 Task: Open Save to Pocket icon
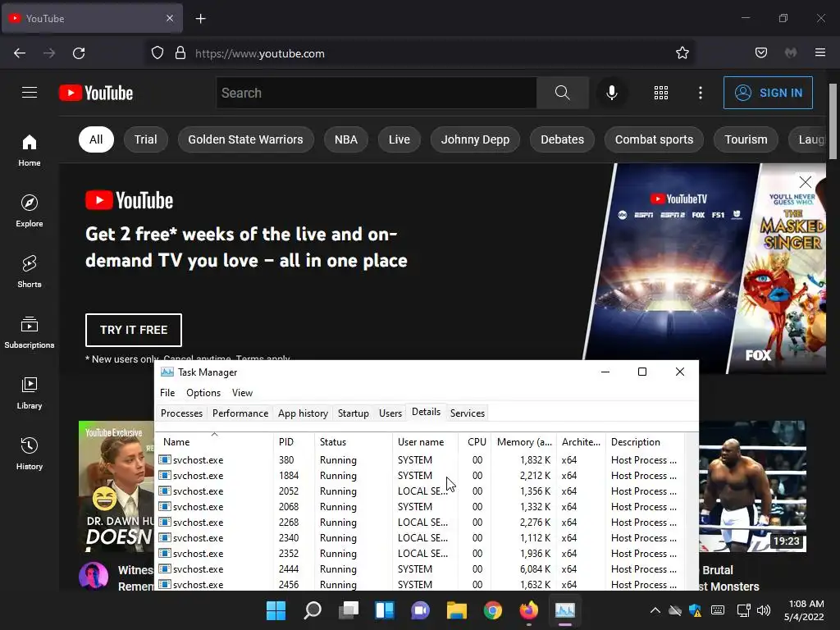pos(760,53)
